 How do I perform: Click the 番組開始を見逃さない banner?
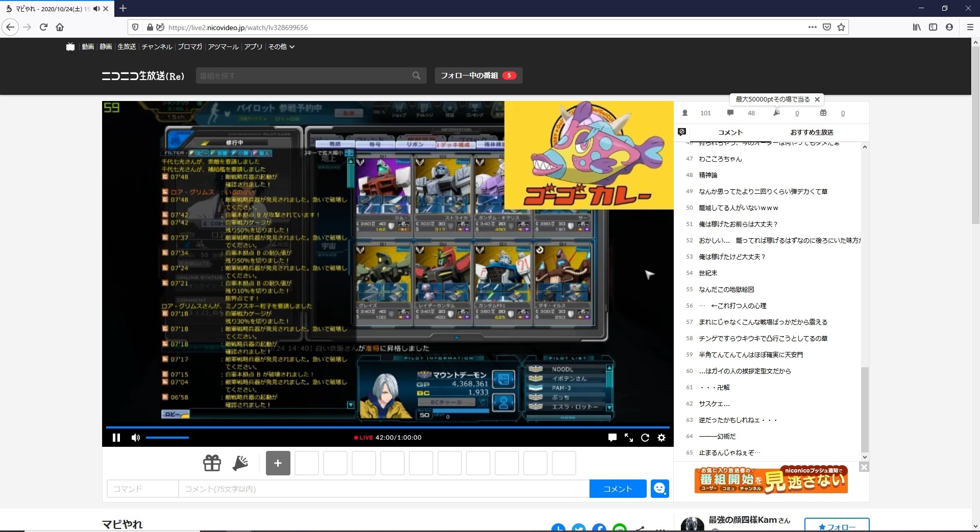771,479
